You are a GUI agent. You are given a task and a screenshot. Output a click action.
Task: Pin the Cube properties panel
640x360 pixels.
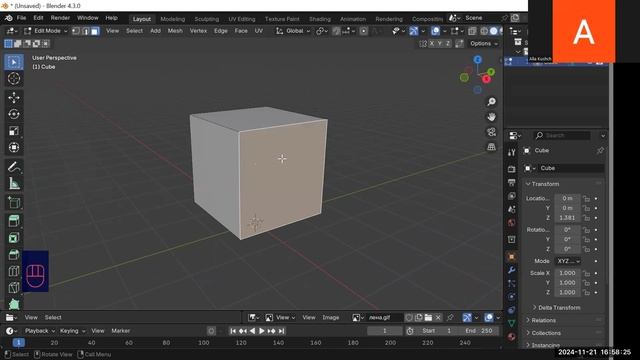tap(600, 151)
